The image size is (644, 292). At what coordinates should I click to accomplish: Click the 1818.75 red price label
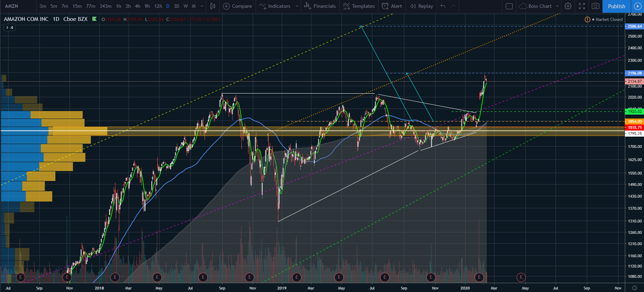click(634, 127)
